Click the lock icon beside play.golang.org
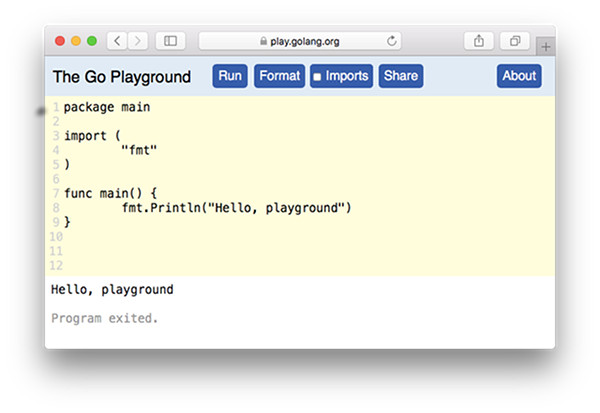This screenshot has width=600, height=413. pos(264,42)
